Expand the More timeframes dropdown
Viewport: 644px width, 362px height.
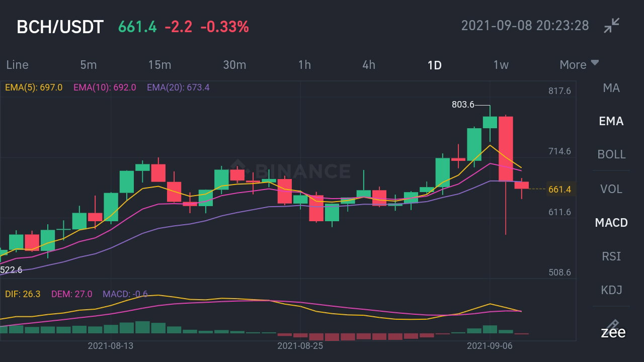pos(579,64)
